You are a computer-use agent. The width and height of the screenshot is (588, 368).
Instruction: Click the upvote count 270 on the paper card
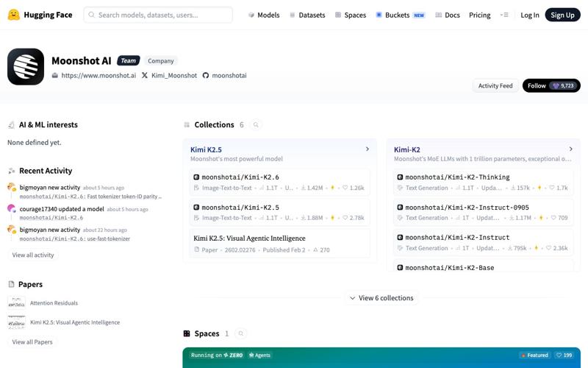321,250
